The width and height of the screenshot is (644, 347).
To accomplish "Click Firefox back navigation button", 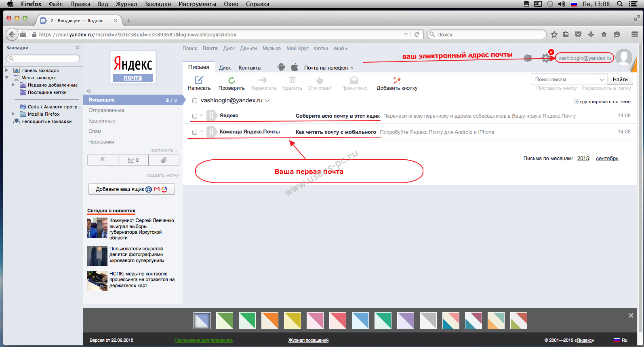I will coord(12,34).
